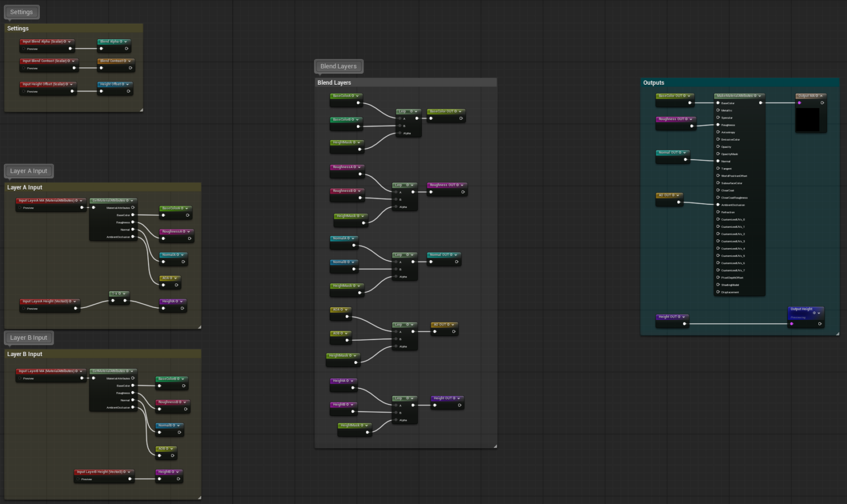Toggle Preview on Input Blend Contrast node
This screenshot has height=504, width=847.
[24, 68]
